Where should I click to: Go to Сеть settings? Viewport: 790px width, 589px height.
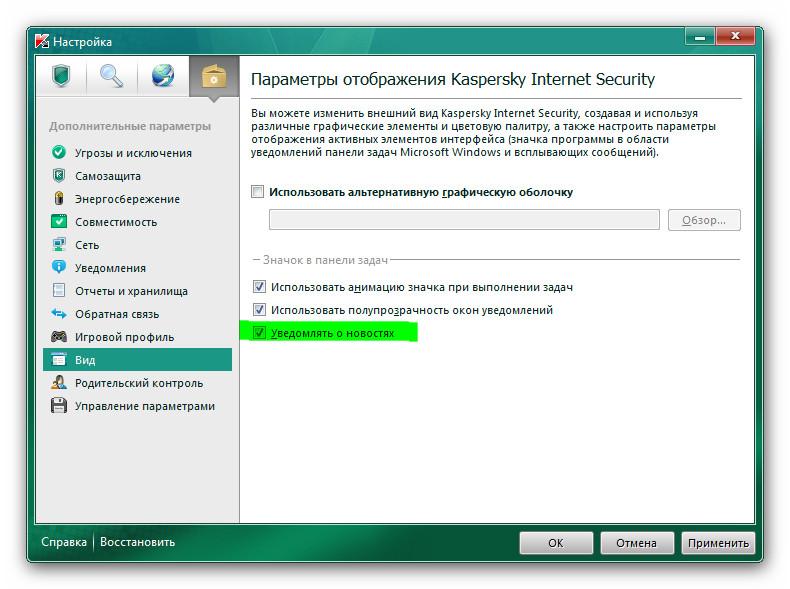[x=137, y=245]
